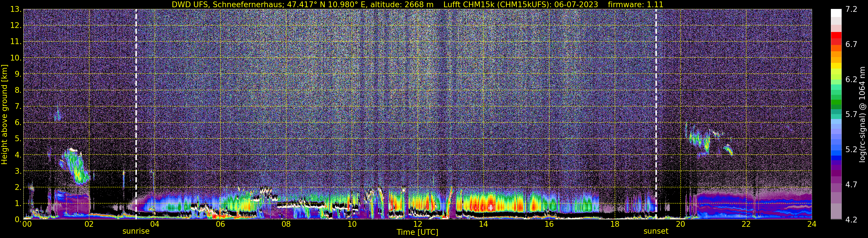
Task: Click the time axis tick label "24"
Action: pos(812,224)
